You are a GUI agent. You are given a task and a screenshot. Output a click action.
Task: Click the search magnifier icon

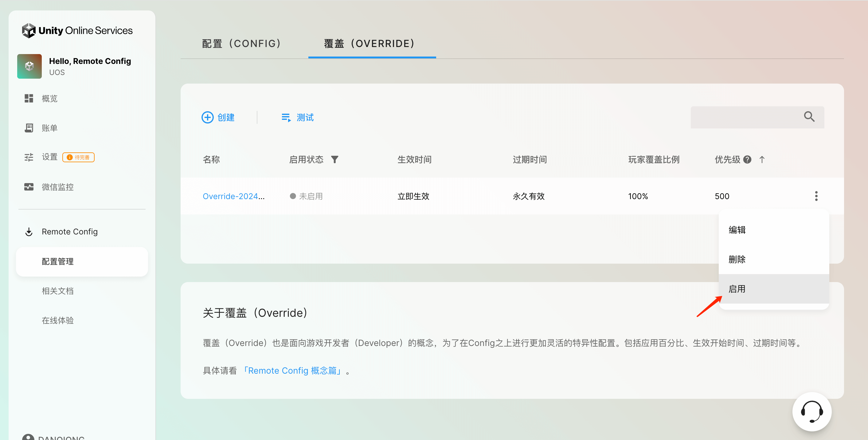tap(809, 117)
